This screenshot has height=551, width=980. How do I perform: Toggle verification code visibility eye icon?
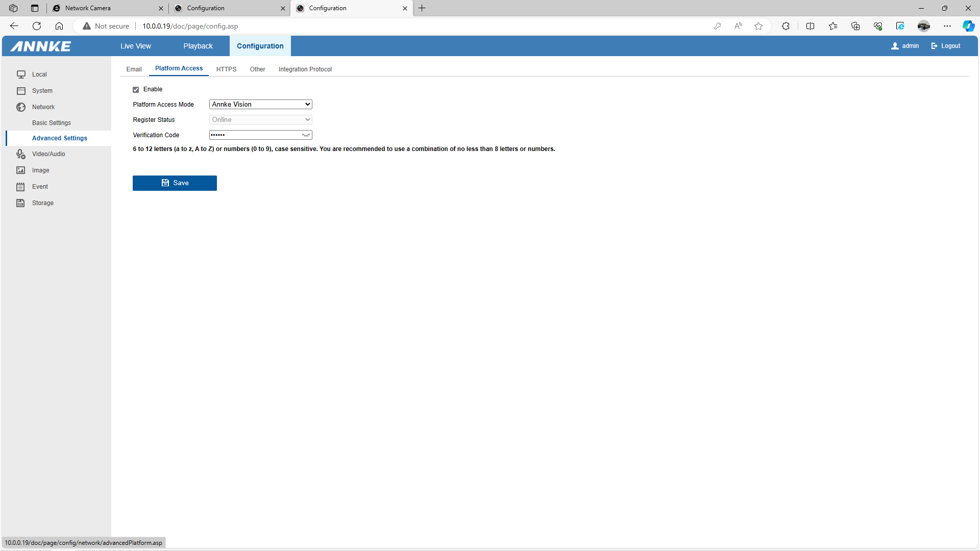tap(306, 135)
